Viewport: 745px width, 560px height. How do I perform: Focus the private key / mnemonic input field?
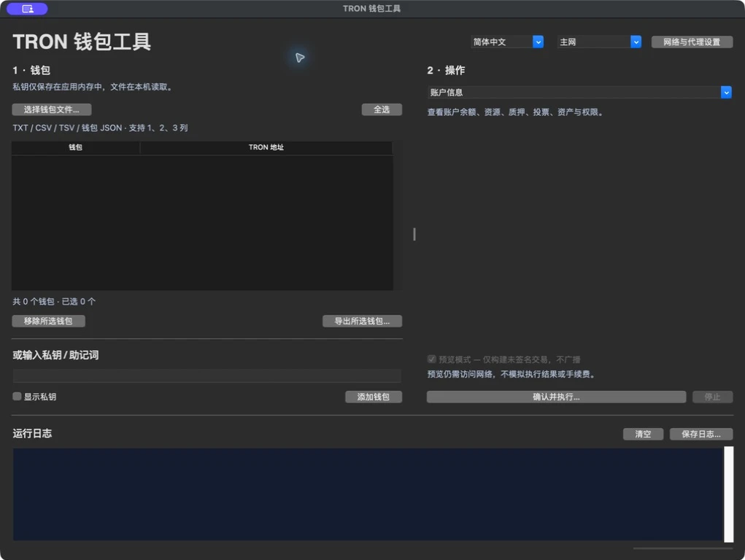[x=206, y=376]
